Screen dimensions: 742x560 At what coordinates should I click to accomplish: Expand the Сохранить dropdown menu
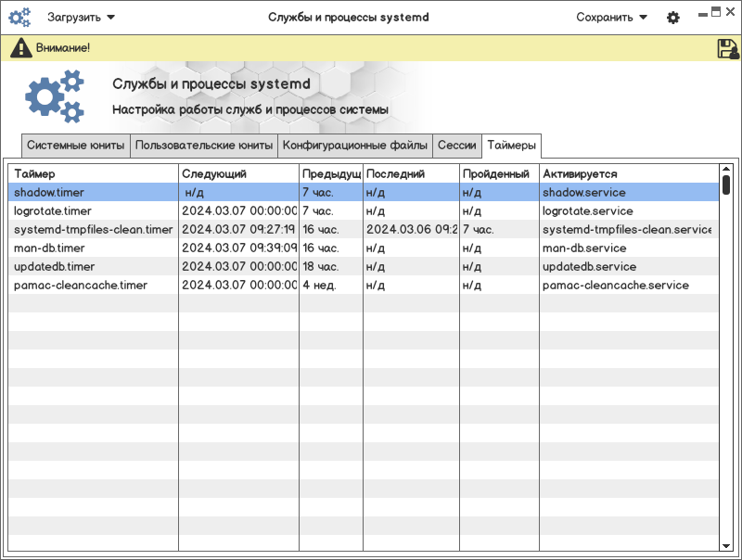[x=611, y=17]
